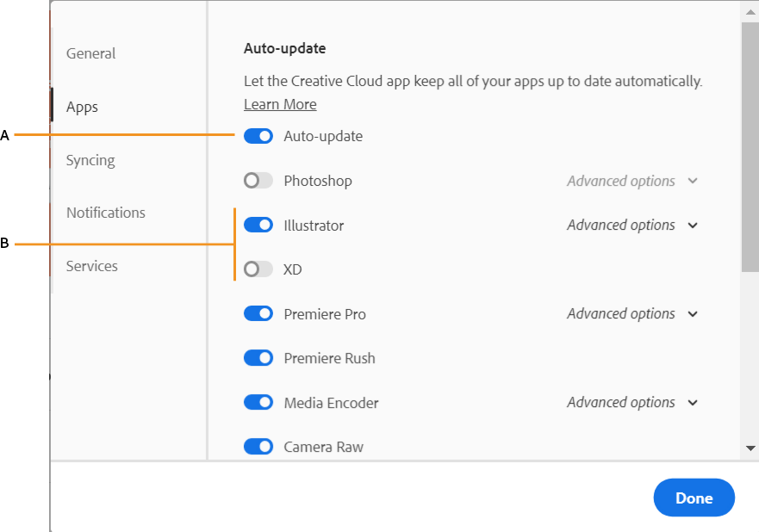Viewport: 759px width, 532px height.
Task: Switch off Premiere Rush auto-update
Action: click(x=258, y=358)
